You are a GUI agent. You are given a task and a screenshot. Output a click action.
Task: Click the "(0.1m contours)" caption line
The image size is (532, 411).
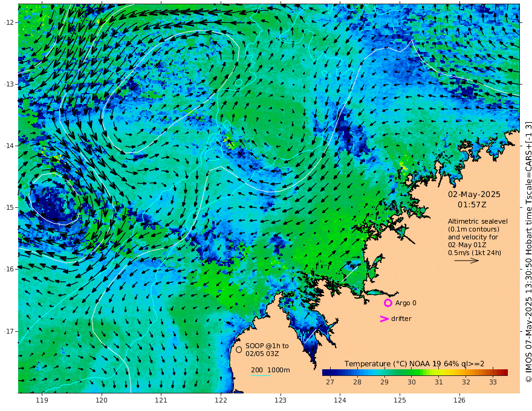tap(473, 229)
